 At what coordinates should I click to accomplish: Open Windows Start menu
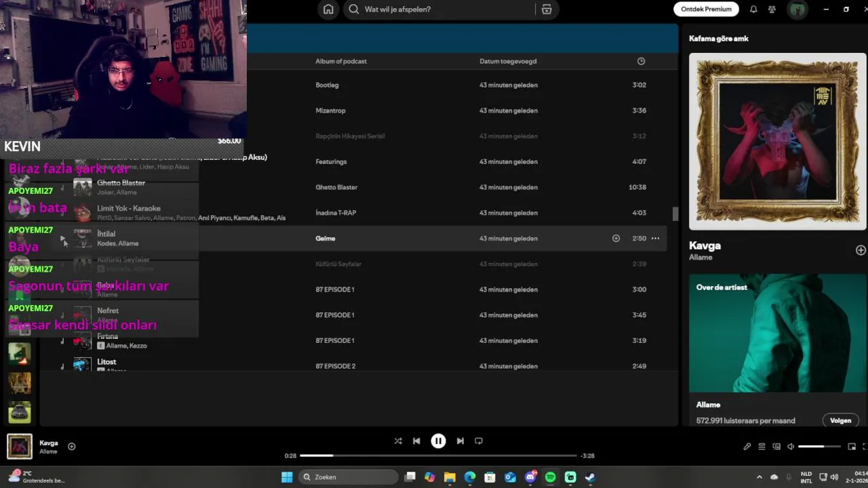point(287,477)
